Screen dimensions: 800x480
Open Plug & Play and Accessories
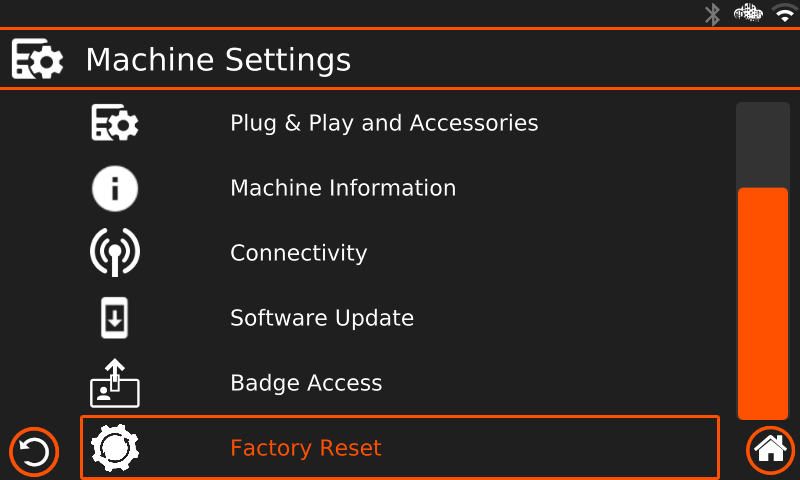click(x=400, y=123)
